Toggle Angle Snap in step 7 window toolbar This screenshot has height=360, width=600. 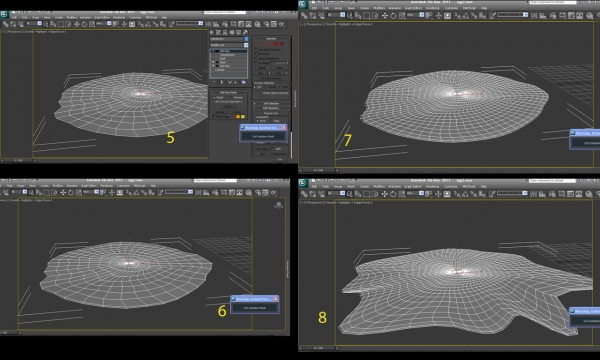465,15
